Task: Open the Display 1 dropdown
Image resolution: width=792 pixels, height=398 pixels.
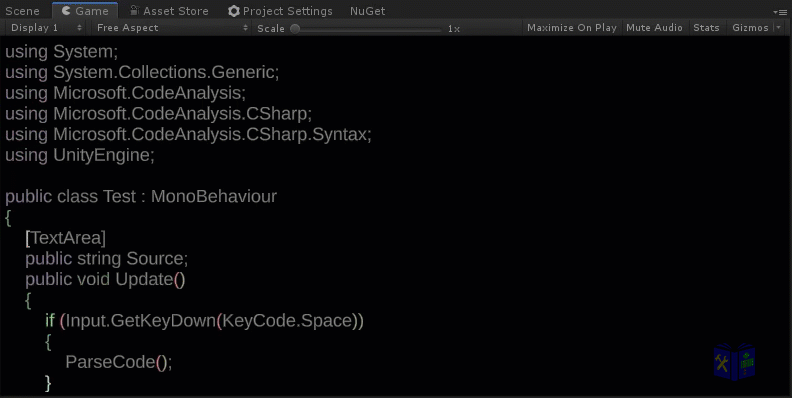Action: pos(45,28)
